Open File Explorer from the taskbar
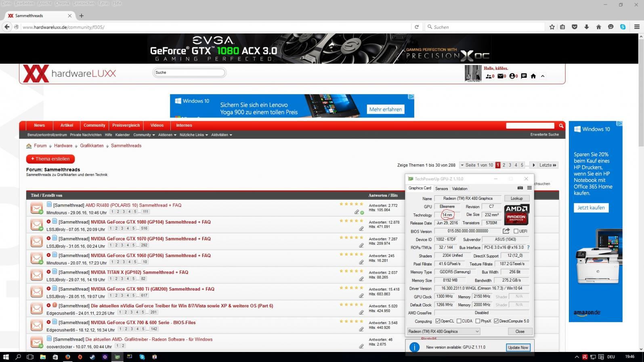The width and height of the screenshot is (644, 362). [x=43, y=357]
